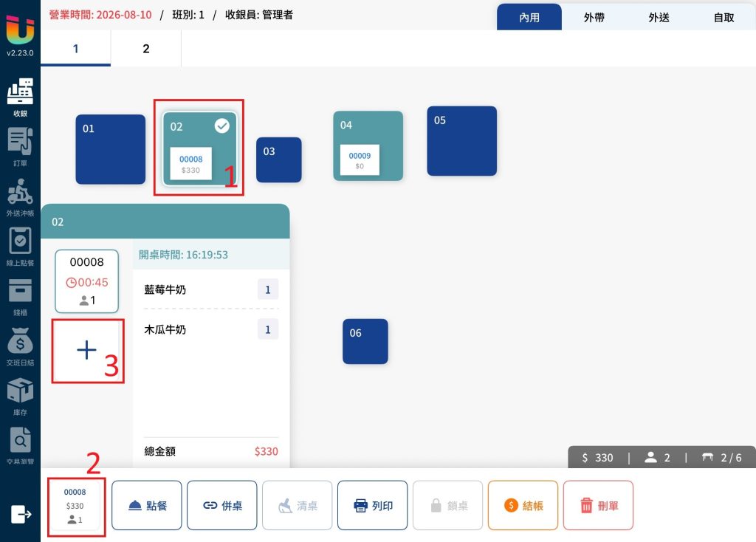
Task: Open the 收銀 cashier icon in sidebar
Action: point(20,92)
